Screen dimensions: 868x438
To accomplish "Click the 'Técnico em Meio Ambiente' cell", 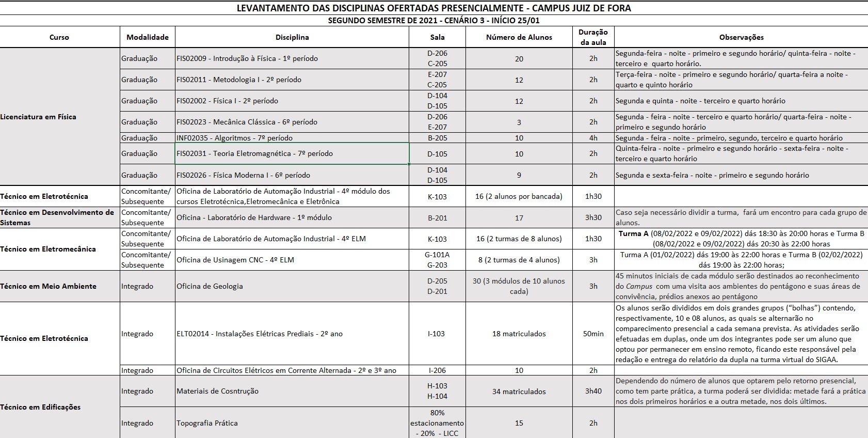I will (x=59, y=286).
